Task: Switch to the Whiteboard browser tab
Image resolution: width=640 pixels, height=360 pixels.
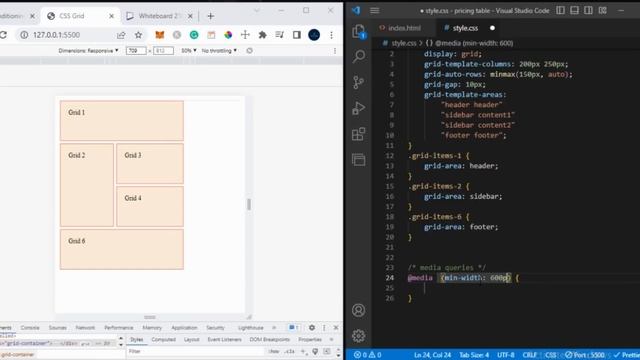Action: 159,16
